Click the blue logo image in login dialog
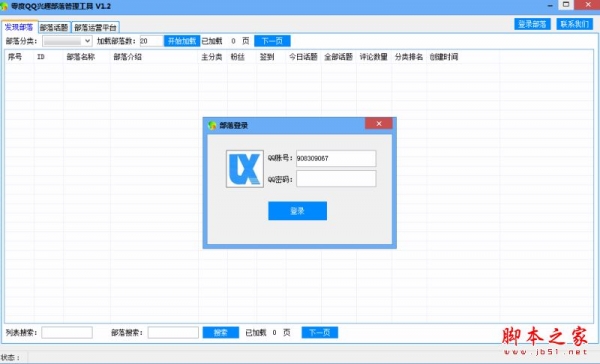 (245, 169)
